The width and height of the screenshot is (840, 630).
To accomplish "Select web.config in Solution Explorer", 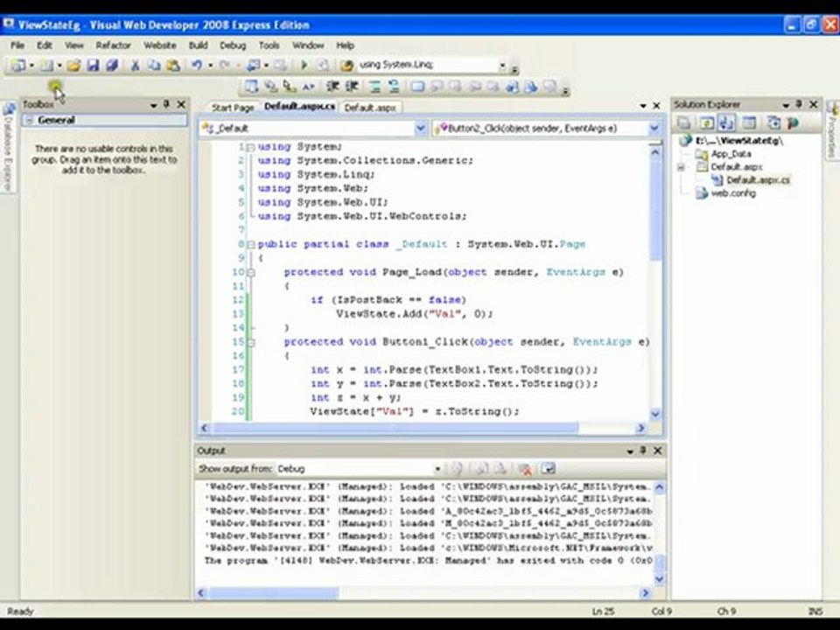I will click(x=733, y=193).
